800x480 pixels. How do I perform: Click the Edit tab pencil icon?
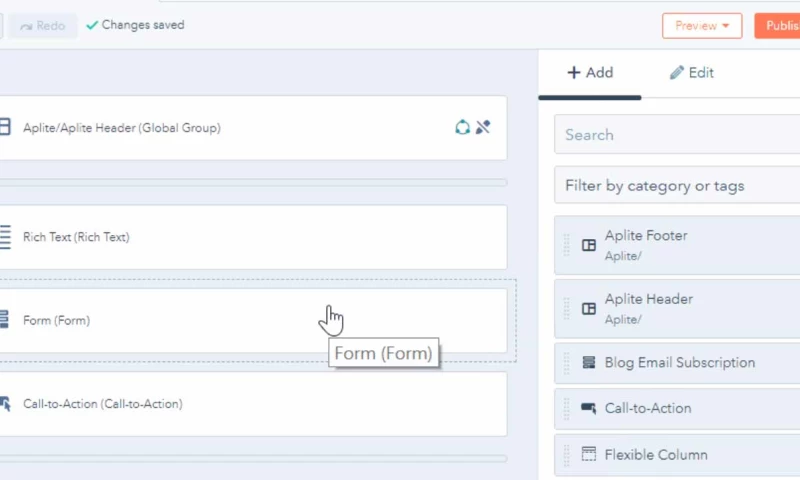tap(677, 73)
